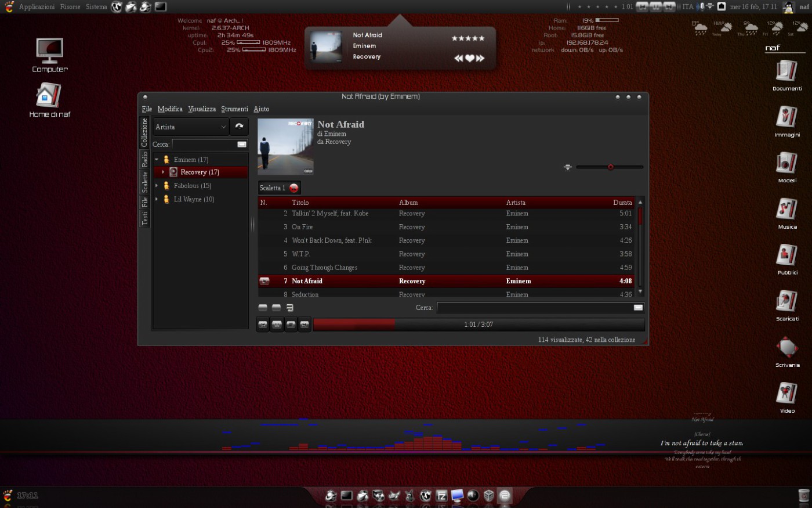Image resolution: width=812 pixels, height=508 pixels.
Task: Click the second button under the playlist
Action: tap(276, 308)
